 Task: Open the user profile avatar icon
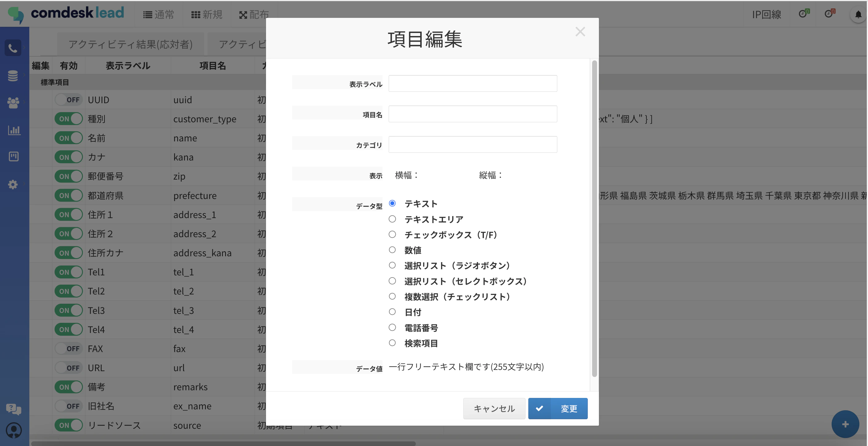pos(14,430)
